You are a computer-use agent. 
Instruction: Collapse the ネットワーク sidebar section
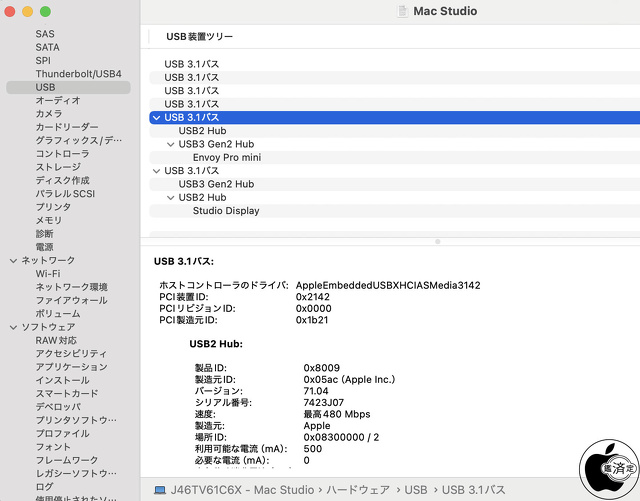[x=13, y=260]
